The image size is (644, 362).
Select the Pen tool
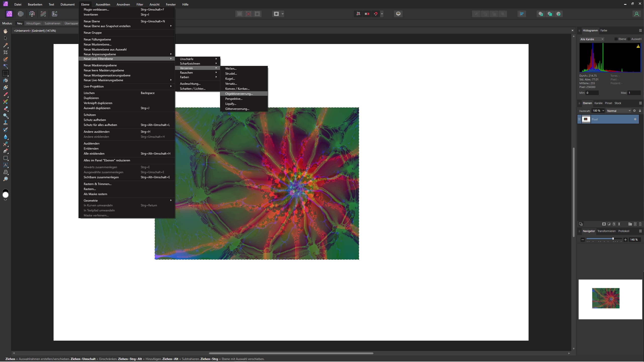click(x=6, y=151)
